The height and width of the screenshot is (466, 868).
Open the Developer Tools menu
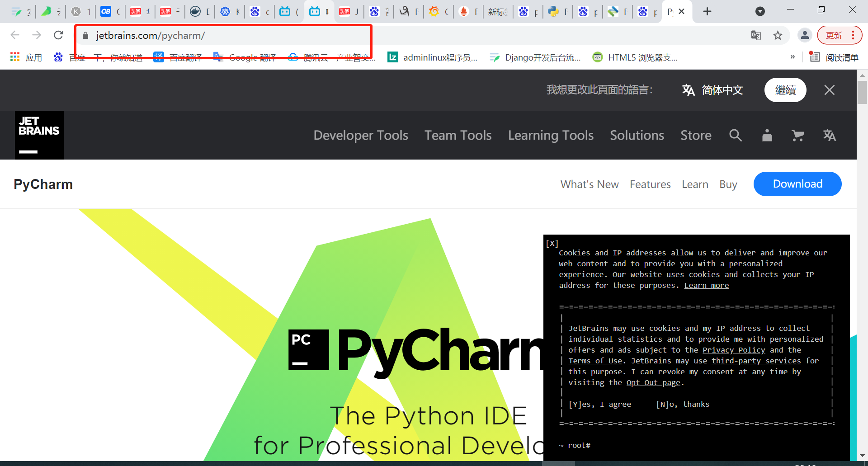click(361, 135)
